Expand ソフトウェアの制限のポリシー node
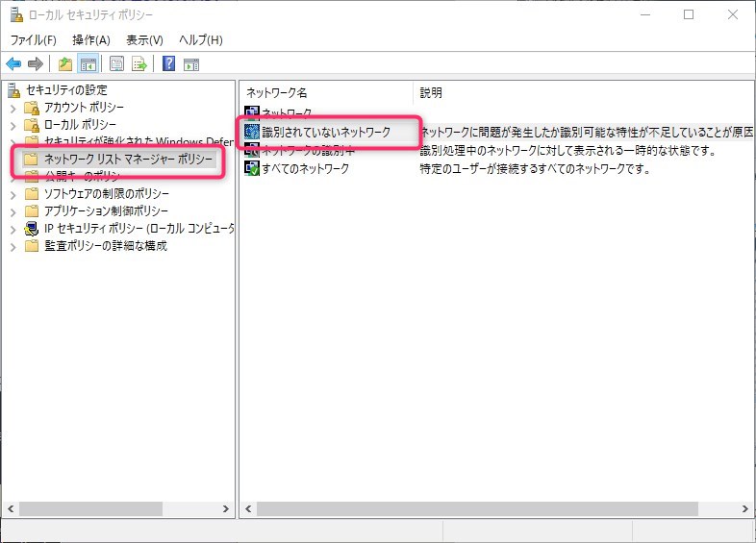Viewport: 756px width, 543px height. click(13, 195)
